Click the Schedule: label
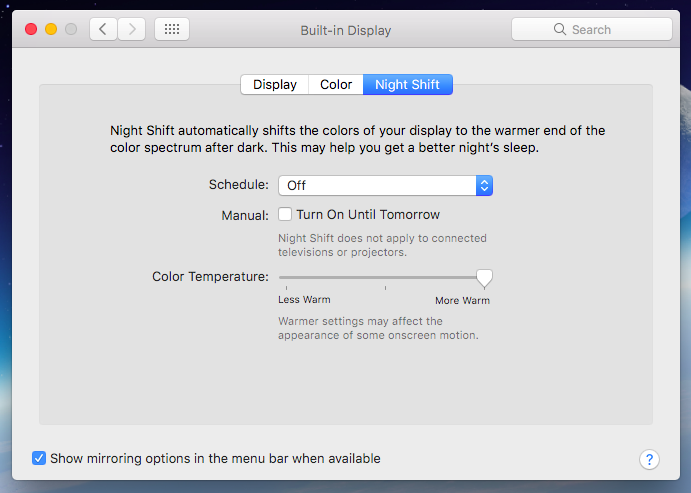The height and width of the screenshot is (493, 691). click(238, 185)
